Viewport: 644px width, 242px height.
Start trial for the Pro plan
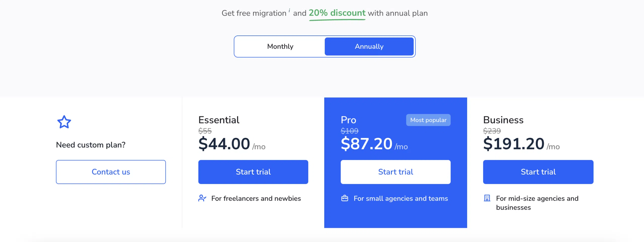pyautogui.click(x=395, y=172)
